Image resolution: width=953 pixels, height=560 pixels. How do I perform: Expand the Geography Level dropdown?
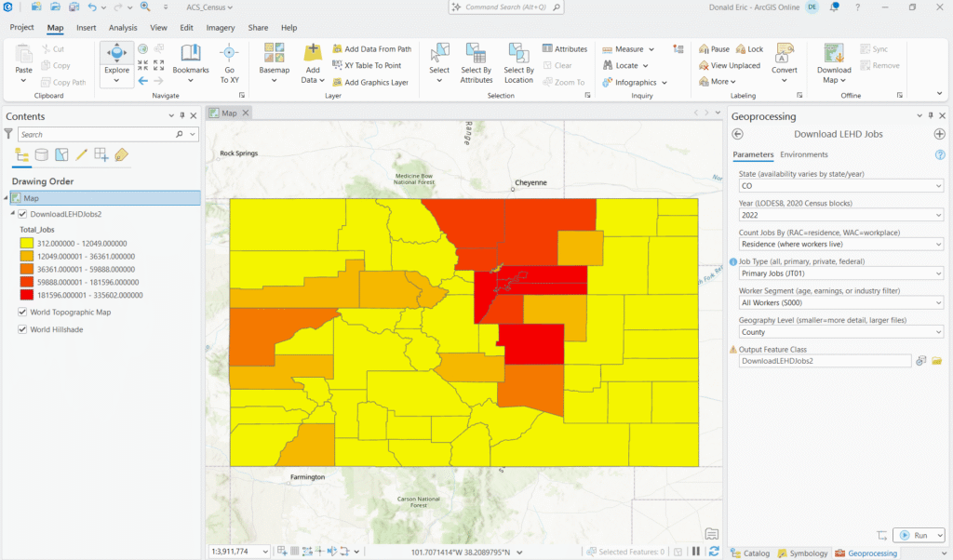pyautogui.click(x=840, y=331)
